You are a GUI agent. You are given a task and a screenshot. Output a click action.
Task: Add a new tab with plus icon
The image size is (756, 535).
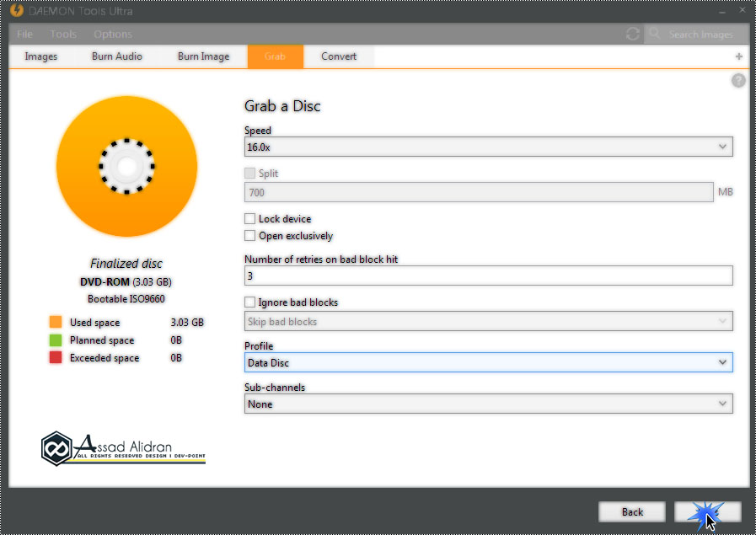[x=738, y=57]
